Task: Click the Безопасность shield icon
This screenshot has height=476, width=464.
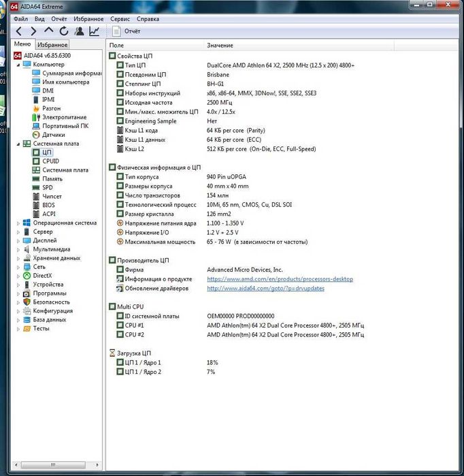Action: pos(27,302)
